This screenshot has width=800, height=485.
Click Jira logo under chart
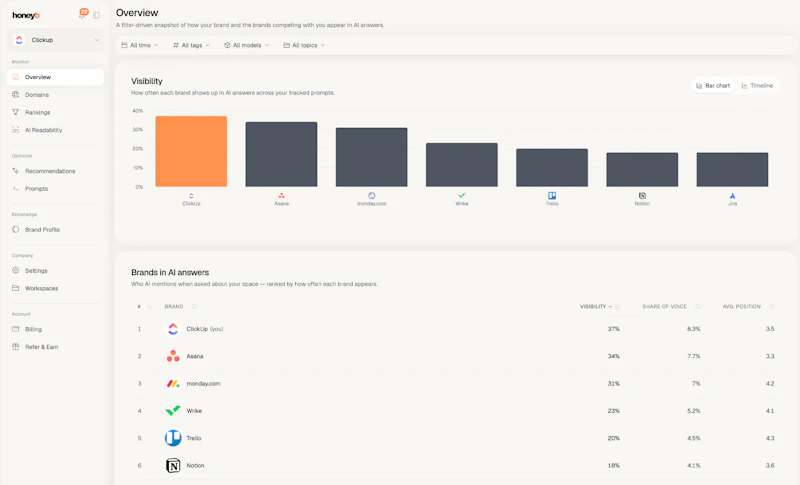733,195
